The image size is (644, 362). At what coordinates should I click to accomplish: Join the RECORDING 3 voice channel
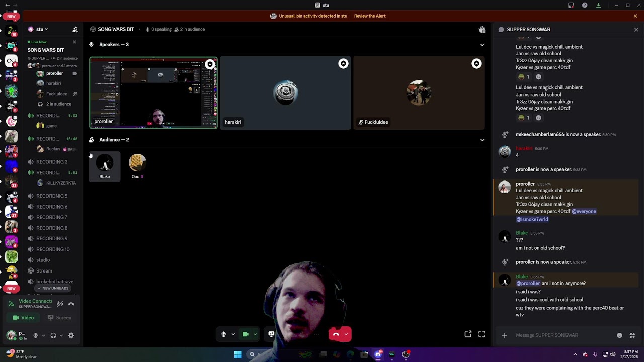(52, 162)
